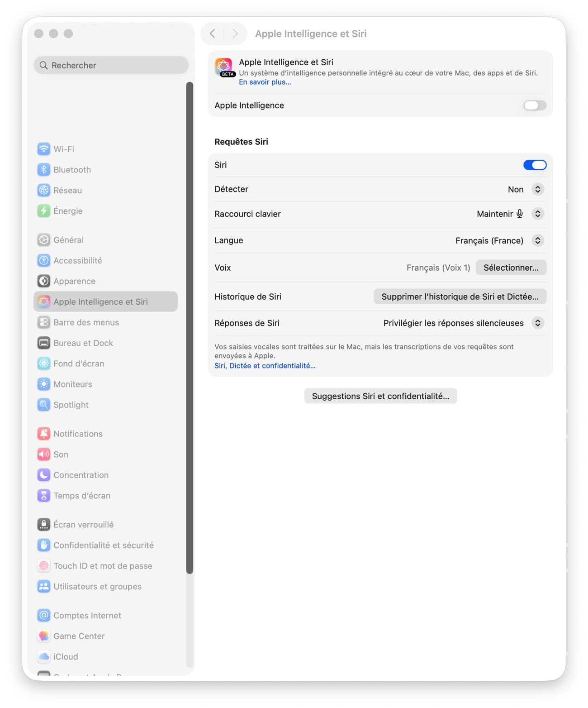This screenshot has height=708, width=588.
Task: Click the Spotlight magnifier icon in the sidebar
Action: [44, 405]
